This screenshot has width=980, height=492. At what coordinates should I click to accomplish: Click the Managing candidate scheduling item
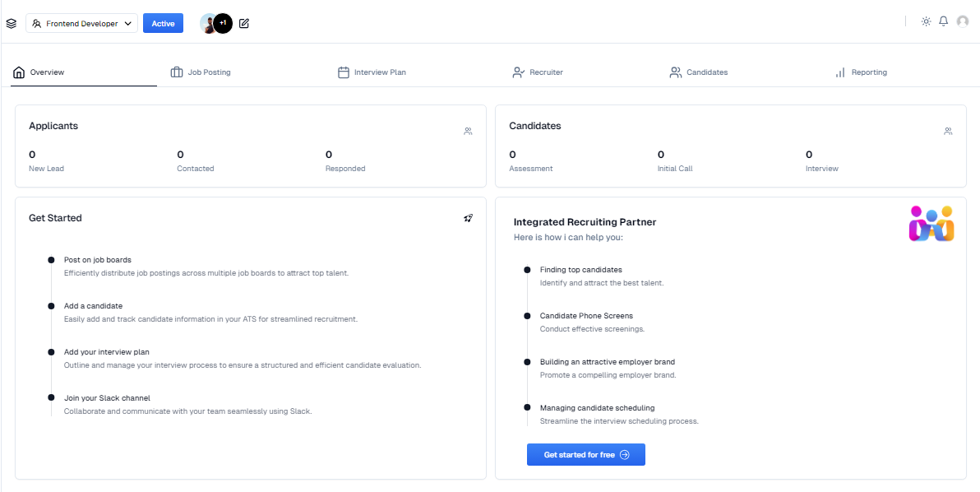pyautogui.click(x=619, y=415)
